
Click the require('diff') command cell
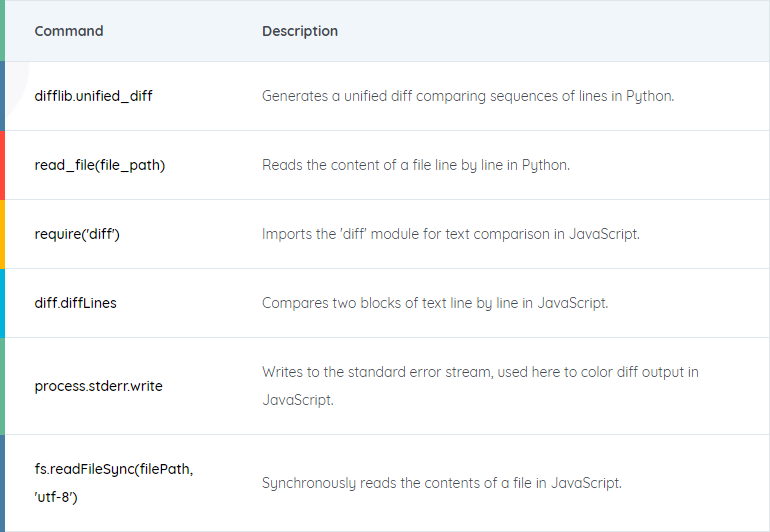77,234
